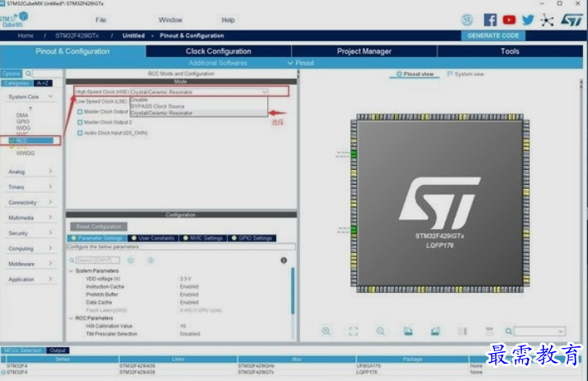Screen dimensions: 588x381
Task: Select GPIO in System Core list
Action: pos(23,121)
